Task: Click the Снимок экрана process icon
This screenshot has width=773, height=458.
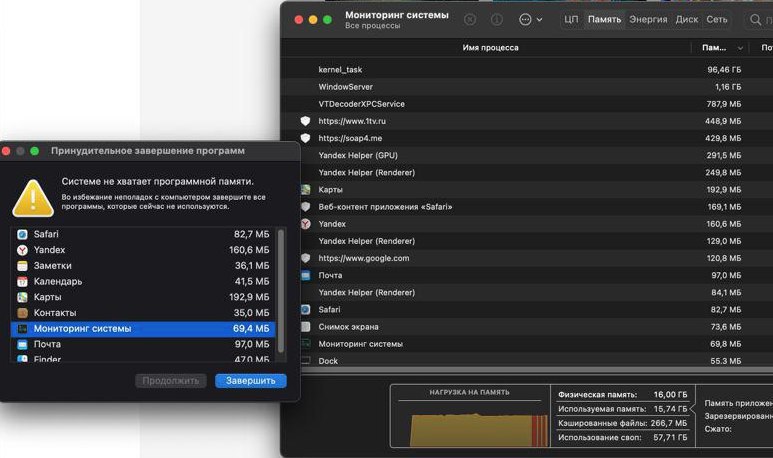Action: click(305, 326)
